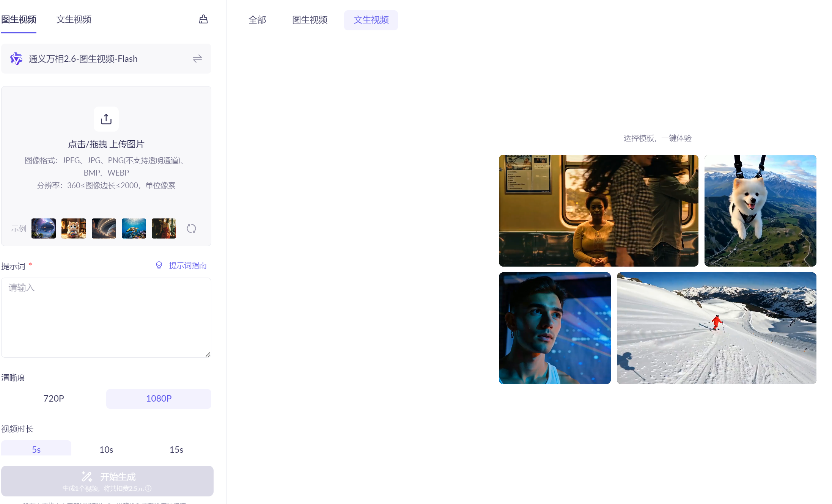832x504 pixels.
Task: Click the Tongyi Wanxiang model logo
Action: [x=16, y=59]
